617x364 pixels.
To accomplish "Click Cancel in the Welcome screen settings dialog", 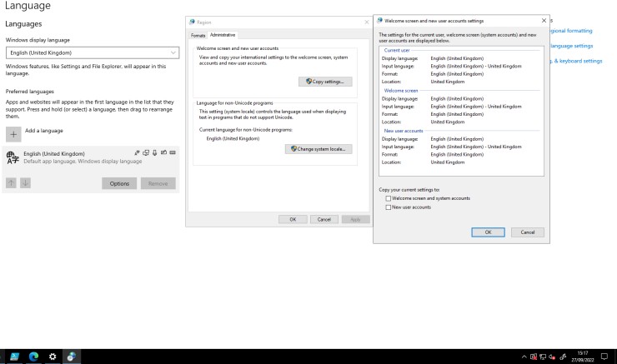I will 527,232.
